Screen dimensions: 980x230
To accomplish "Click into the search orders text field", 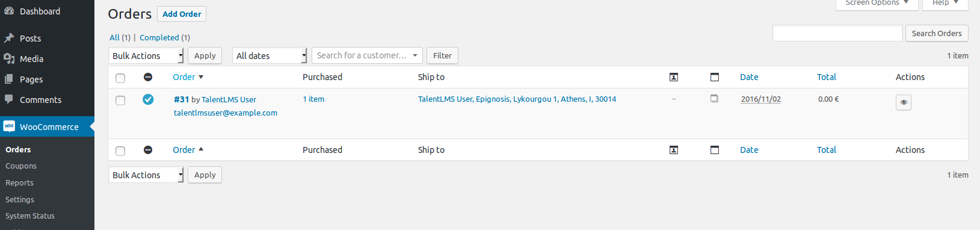I will [x=837, y=33].
